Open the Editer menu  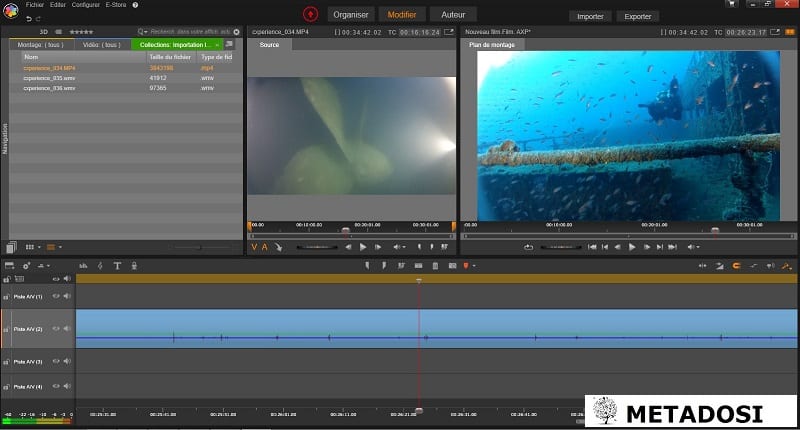(x=58, y=5)
